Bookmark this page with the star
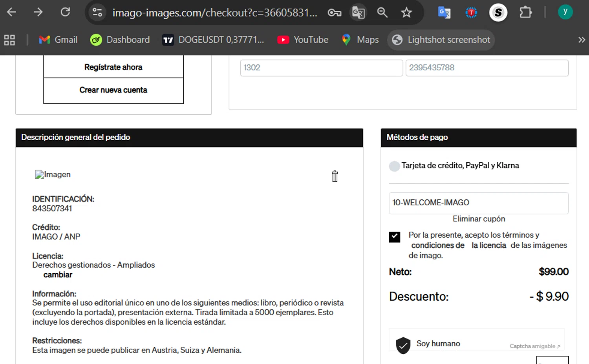This screenshot has width=589, height=364. click(406, 13)
